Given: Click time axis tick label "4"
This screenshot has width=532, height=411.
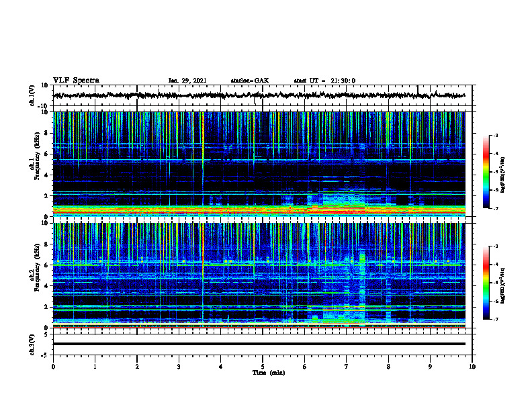Looking at the screenshot, I should tap(221, 367).
